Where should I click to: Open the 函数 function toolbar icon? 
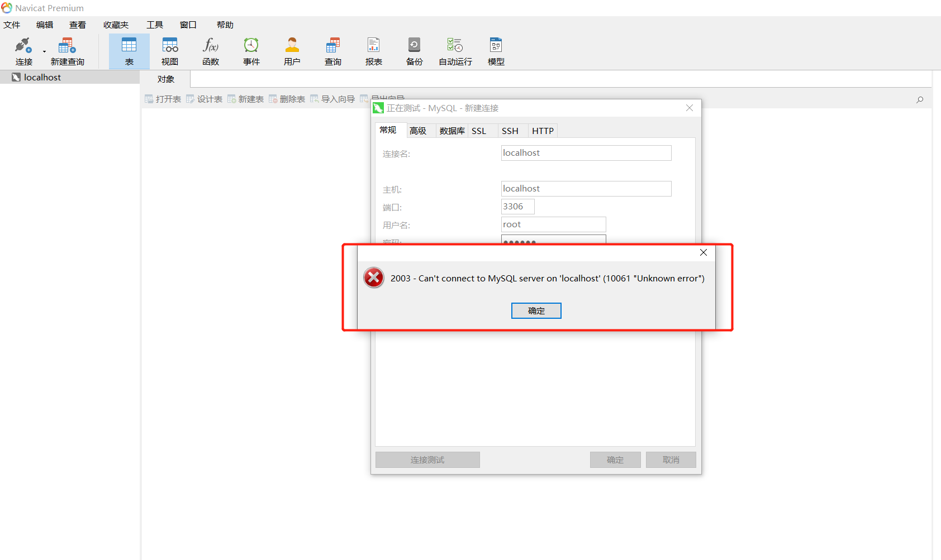click(211, 51)
